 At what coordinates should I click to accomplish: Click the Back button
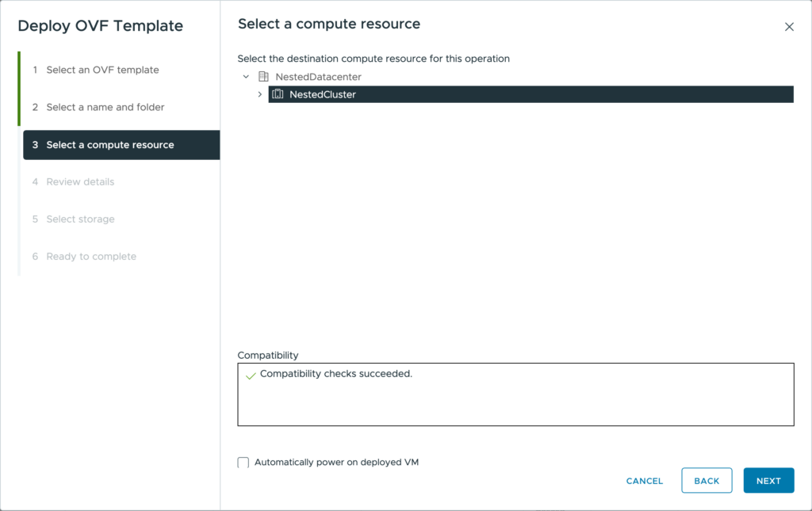707,481
